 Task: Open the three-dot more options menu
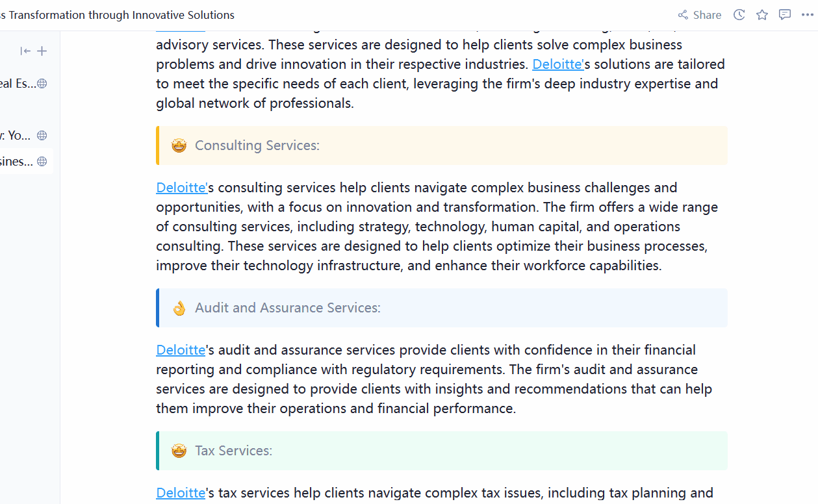tap(808, 15)
